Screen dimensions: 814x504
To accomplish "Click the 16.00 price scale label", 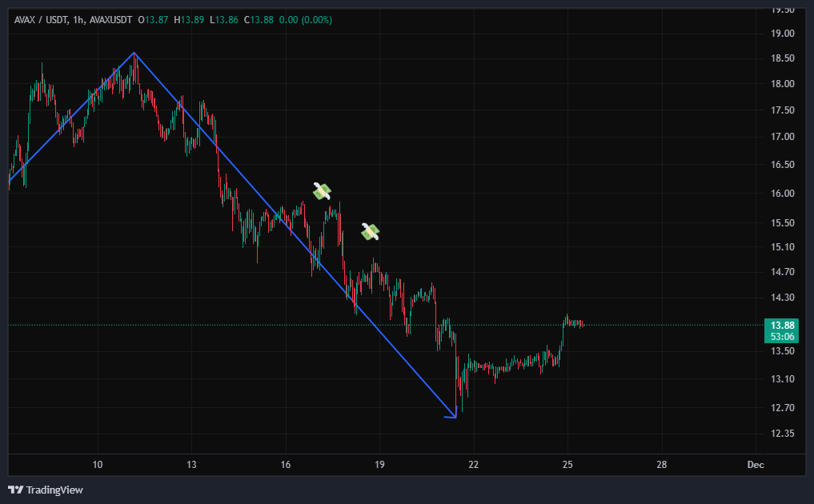I will (x=783, y=193).
